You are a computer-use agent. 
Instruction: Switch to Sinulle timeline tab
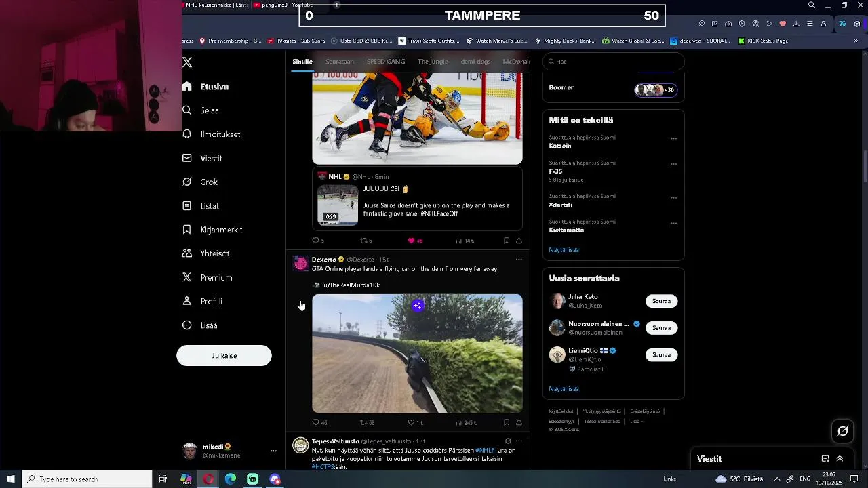[x=302, y=62]
